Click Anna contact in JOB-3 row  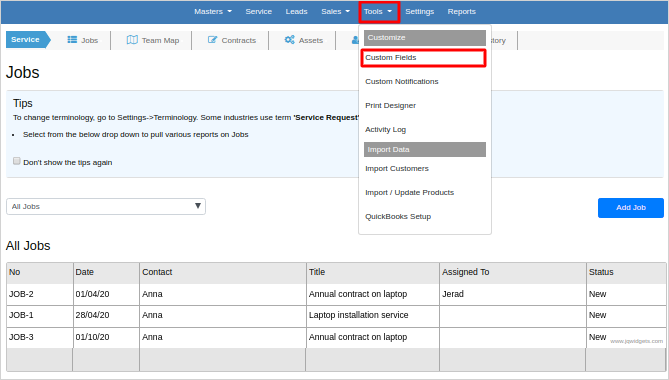(x=223, y=337)
